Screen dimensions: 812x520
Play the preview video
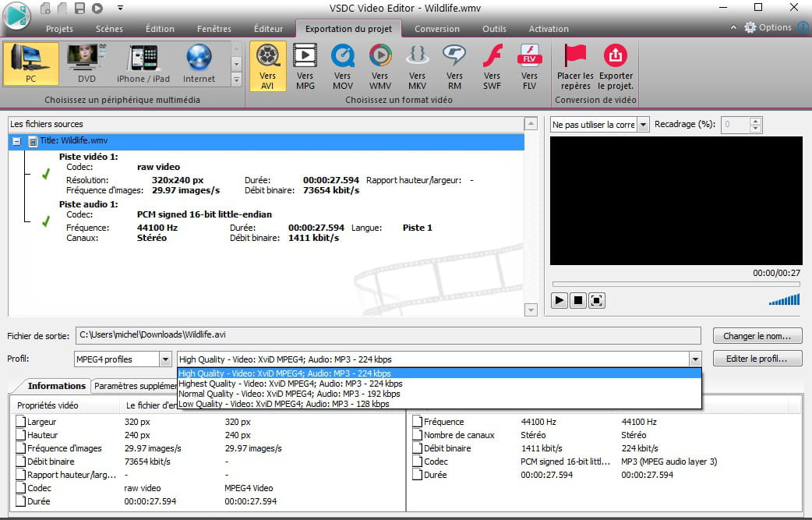click(560, 300)
